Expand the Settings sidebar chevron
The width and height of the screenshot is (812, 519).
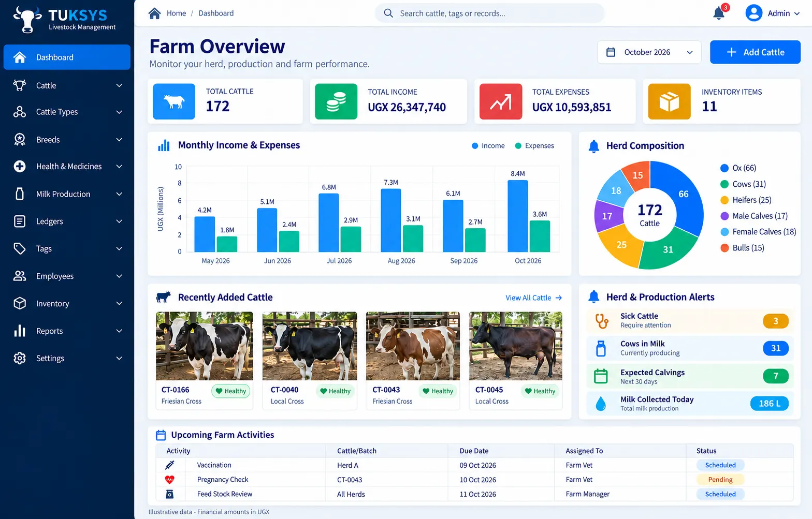[x=119, y=358]
